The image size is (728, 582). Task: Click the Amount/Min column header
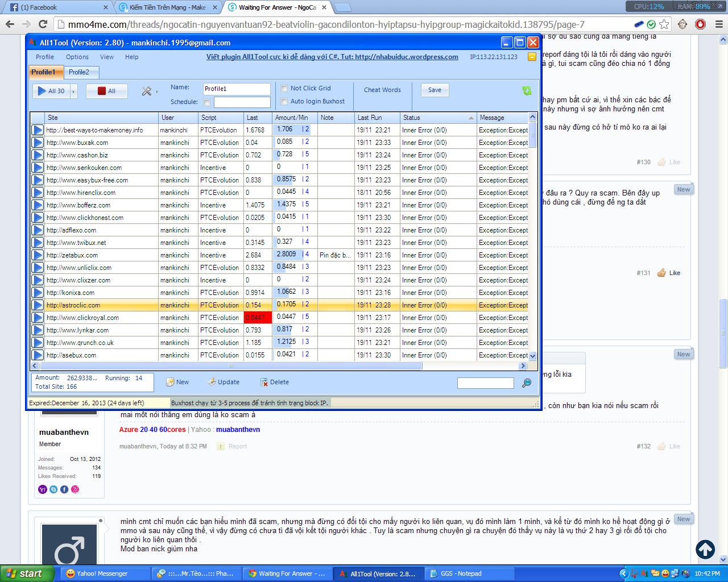pos(295,118)
